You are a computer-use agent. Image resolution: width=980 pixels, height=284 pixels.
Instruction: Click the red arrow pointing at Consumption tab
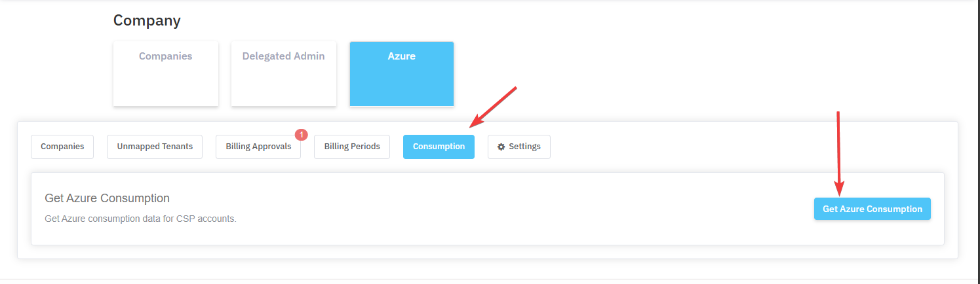[494, 107]
